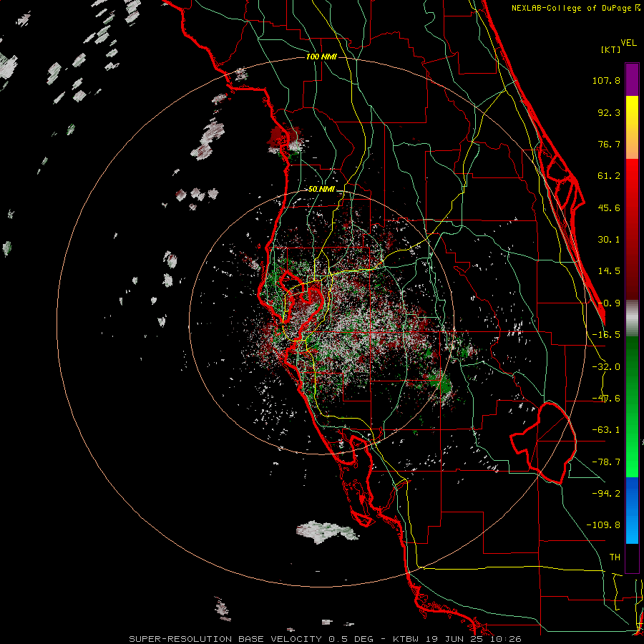Click the Super-Resolution Base Velocity caption text

pos(326,639)
